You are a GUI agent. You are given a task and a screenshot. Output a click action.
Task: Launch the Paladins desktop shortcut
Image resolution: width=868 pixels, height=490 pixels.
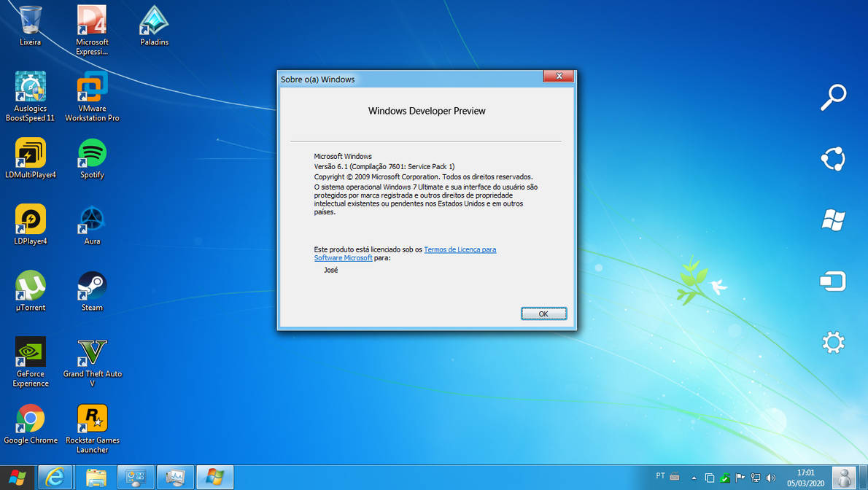click(154, 26)
